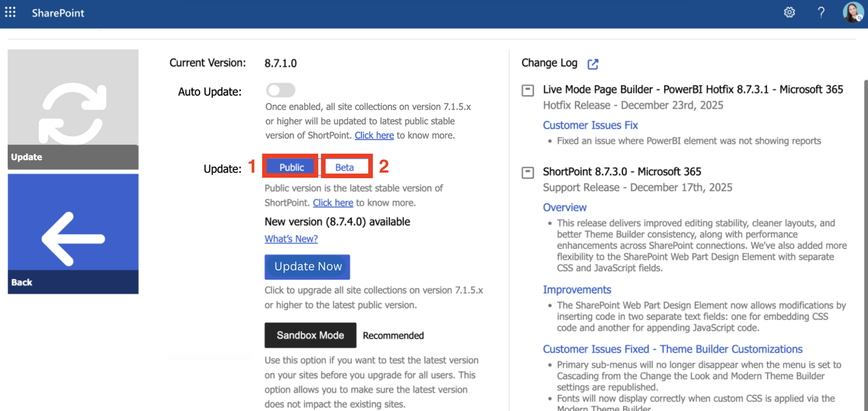Click the Update tile with refresh icon
This screenshot has height=411, width=868.
(x=73, y=109)
